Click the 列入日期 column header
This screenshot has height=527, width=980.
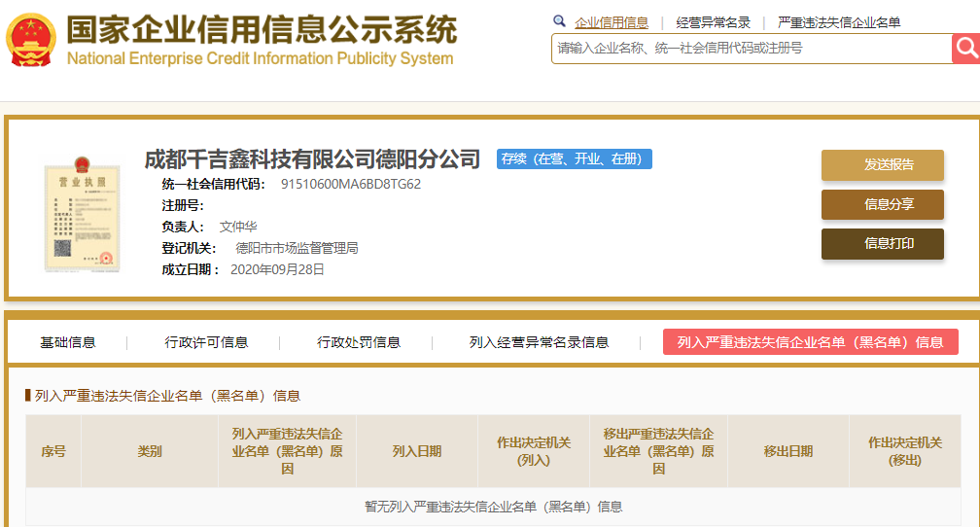click(417, 451)
